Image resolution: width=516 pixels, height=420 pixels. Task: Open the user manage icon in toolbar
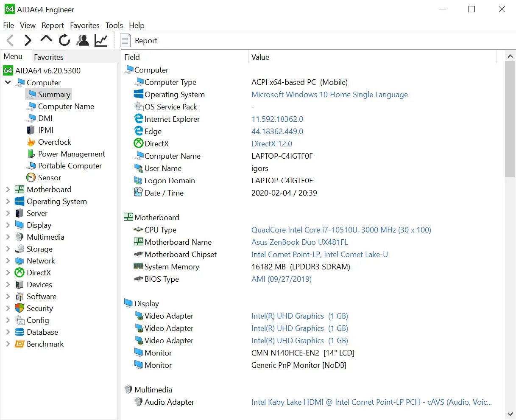point(83,40)
